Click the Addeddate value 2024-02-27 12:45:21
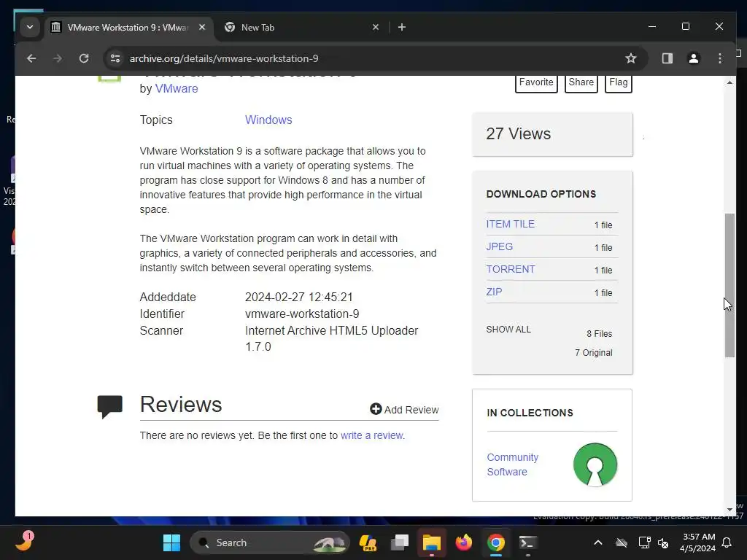The width and height of the screenshot is (747, 560). point(298,297)
